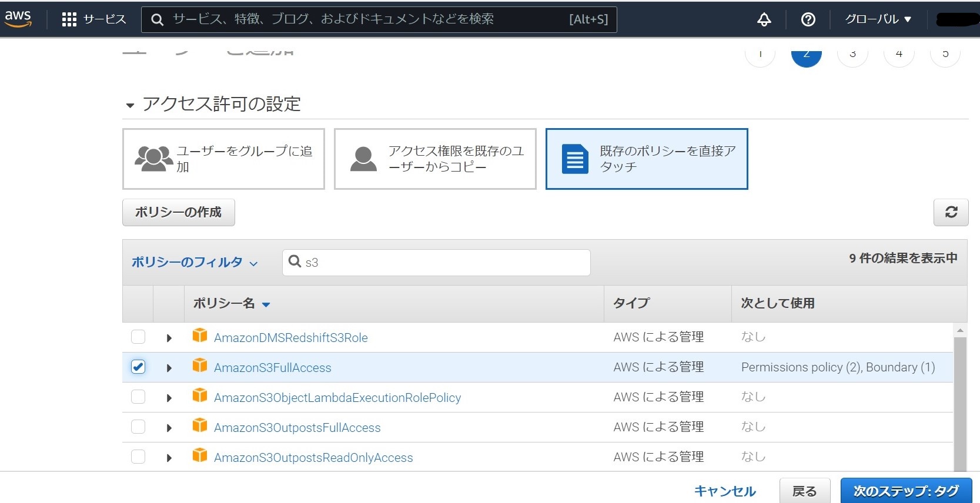Click the policy list scrollbar thumb
980x503 pixels.
960,404
